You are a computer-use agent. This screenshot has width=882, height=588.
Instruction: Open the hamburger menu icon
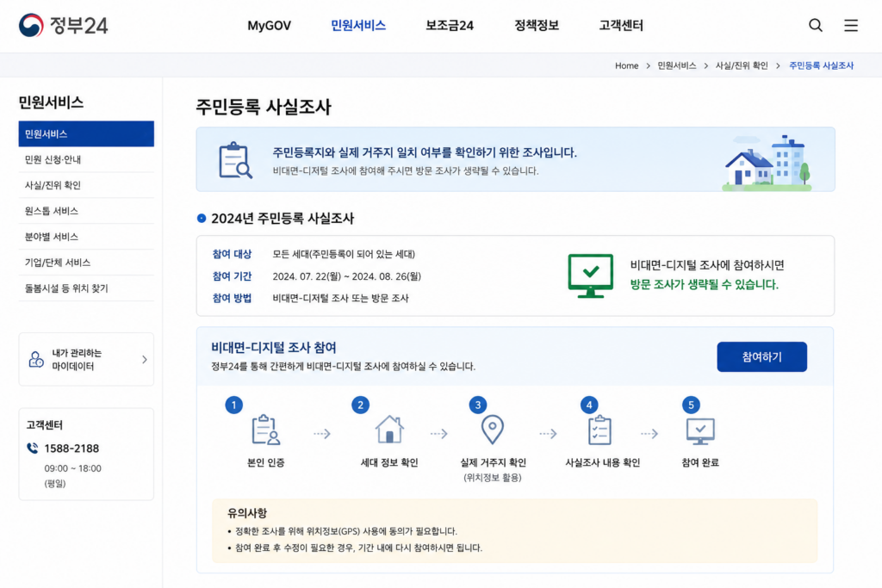(850, 25)
